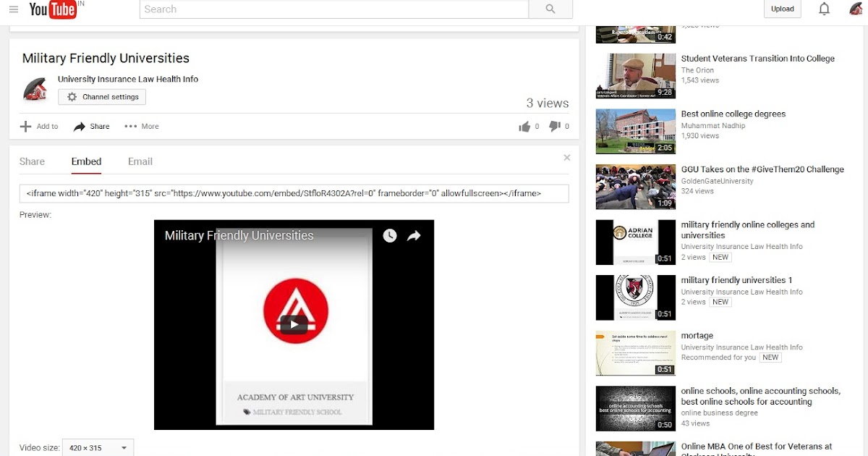Viewport: 868px width, 456px height.
Task: Click the thumbs down icon
Action: pyautogui.click(x=554, y=126)
